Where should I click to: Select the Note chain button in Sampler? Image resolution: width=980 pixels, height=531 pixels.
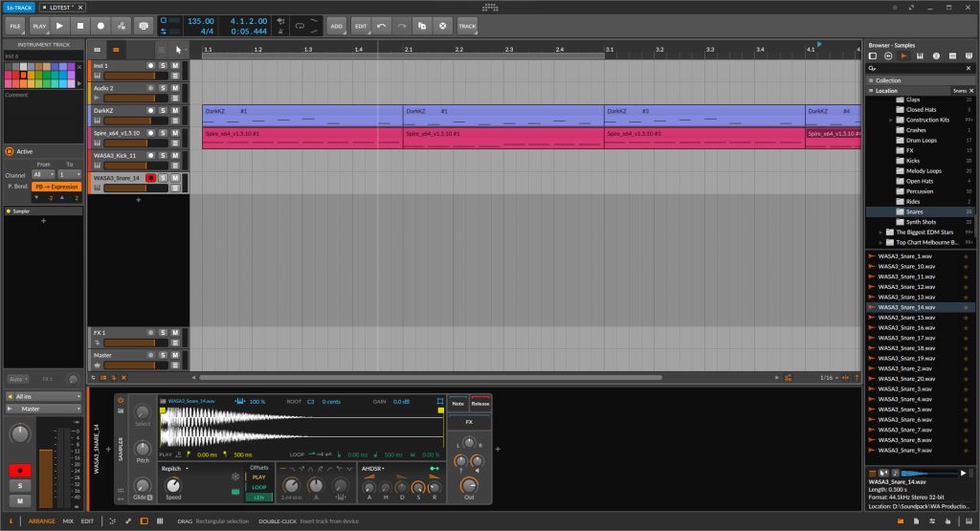[x=458, y=404]
